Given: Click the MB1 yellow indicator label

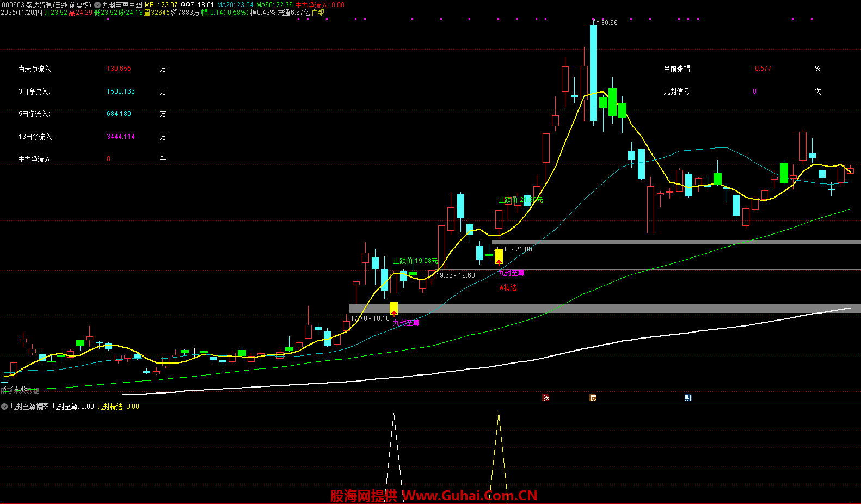Looking at the screenshot, I should pos(161,5).
